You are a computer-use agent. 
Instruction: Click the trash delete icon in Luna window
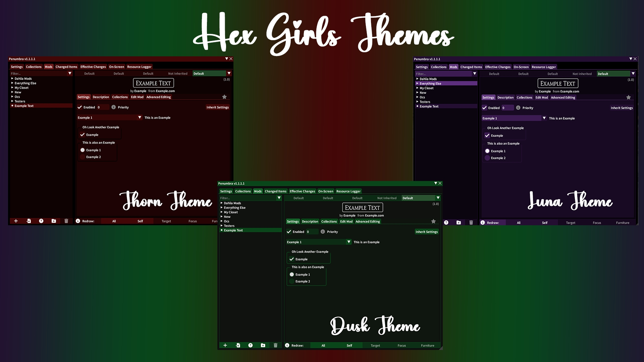pyautogui.click(x=471, y=222)
